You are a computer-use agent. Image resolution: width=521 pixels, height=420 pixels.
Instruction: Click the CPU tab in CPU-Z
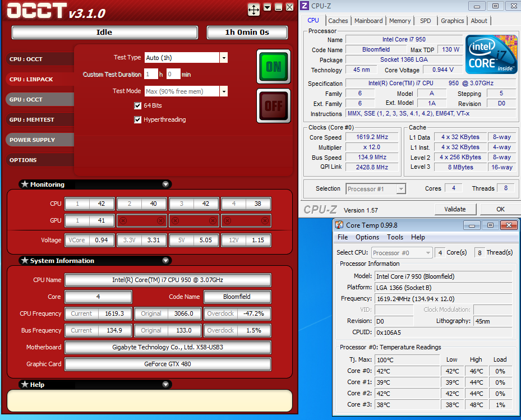click(x=313, y=20)
